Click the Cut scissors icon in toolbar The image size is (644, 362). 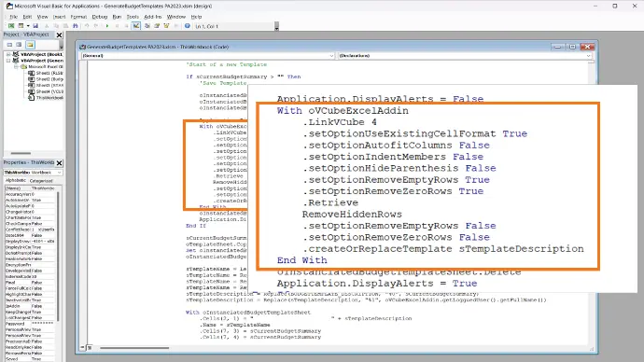(x=47, y=26)
